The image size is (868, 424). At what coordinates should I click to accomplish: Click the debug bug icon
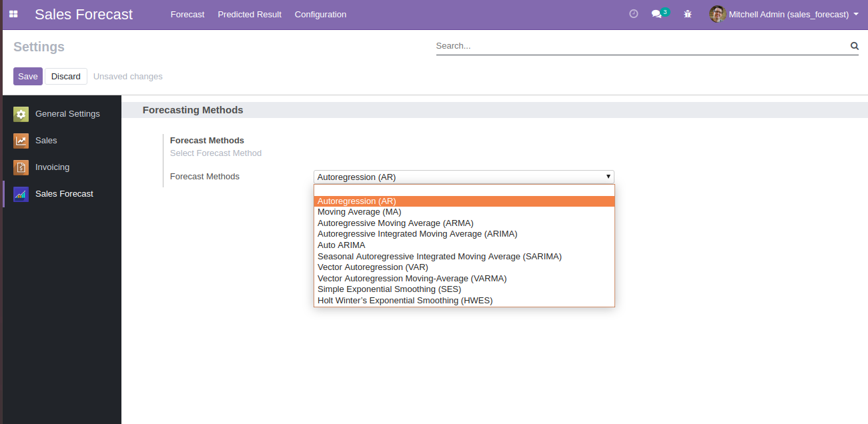pyautogui.click(x=688, y=14)
